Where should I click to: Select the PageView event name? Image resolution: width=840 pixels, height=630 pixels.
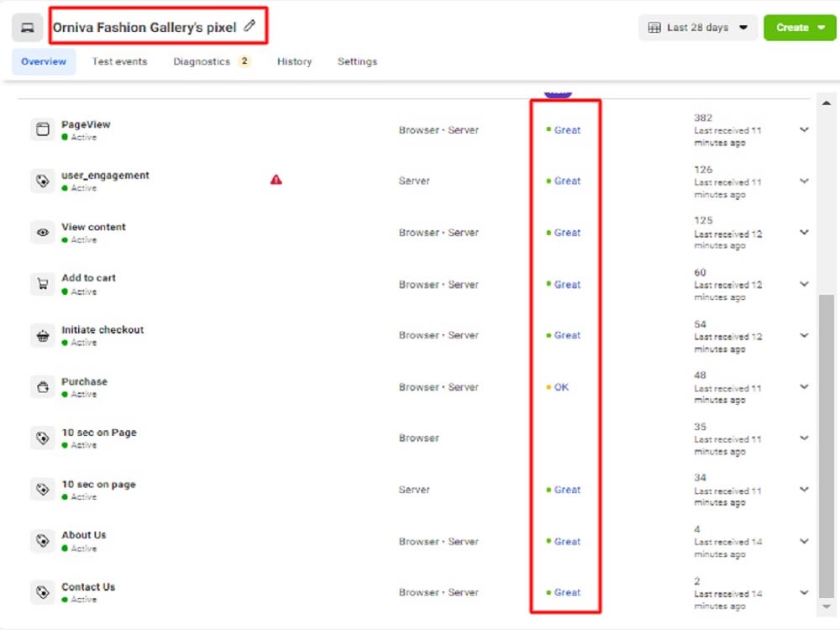coord(86,124)
